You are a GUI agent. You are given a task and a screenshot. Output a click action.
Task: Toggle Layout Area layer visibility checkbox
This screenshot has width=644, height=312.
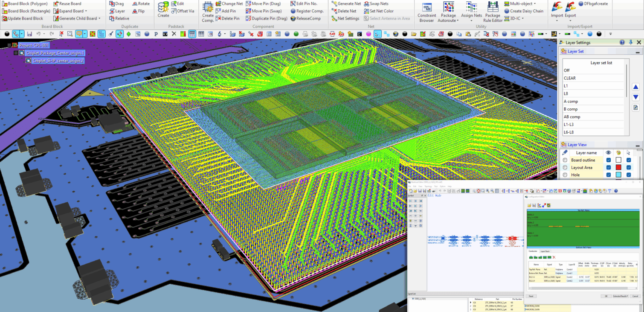point(609,168)
